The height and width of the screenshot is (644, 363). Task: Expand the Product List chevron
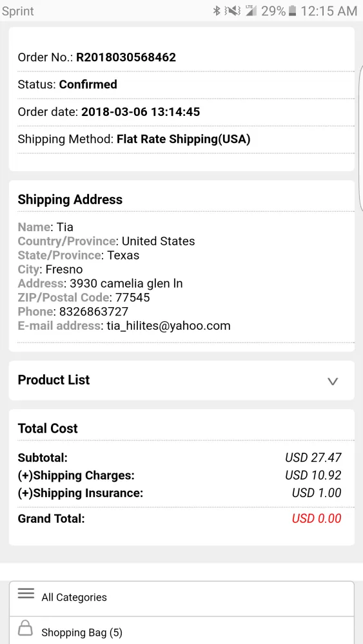click(x=332, y=381)
